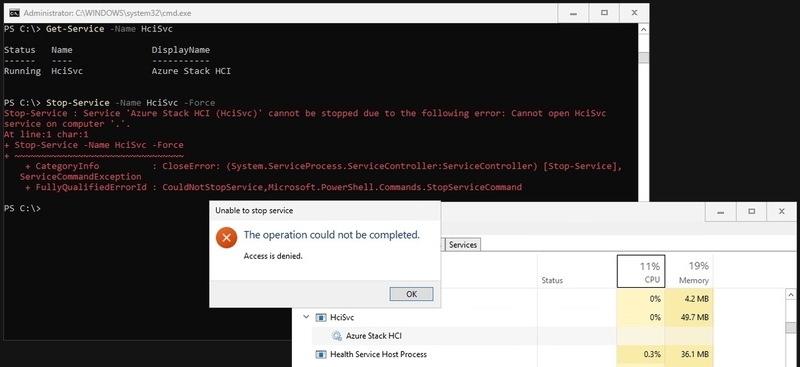
Task: Sort by the CPU column header
Action: [641, 271]
